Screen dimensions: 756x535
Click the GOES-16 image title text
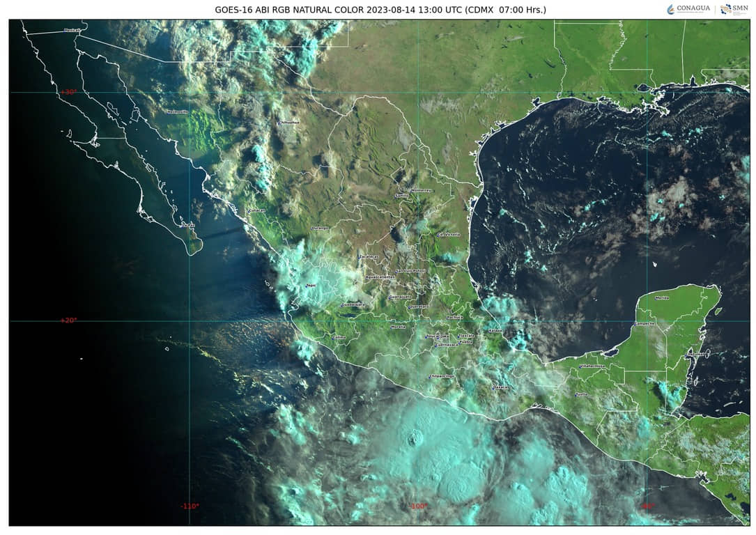380,9
